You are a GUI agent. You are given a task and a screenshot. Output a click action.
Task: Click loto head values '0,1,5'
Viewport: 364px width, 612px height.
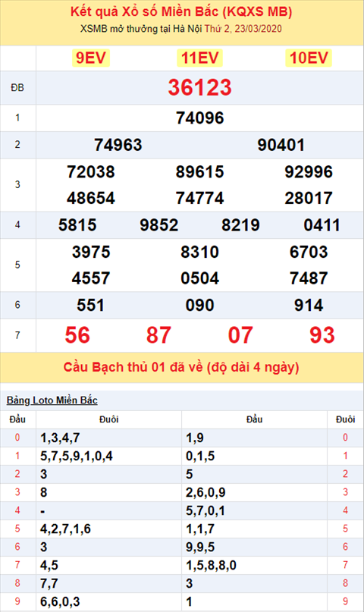200,456
